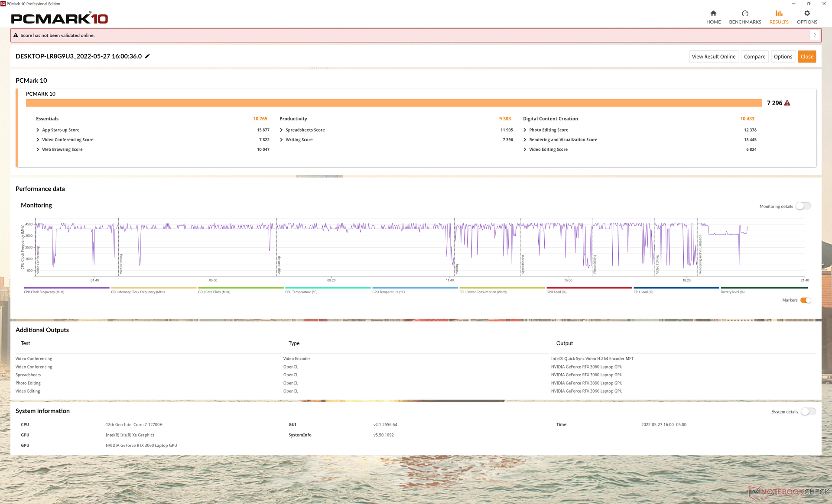This screenshot has width=832, height=504.
Task: Select the CPU Temperature legend color bar
Action: [328, 288]
